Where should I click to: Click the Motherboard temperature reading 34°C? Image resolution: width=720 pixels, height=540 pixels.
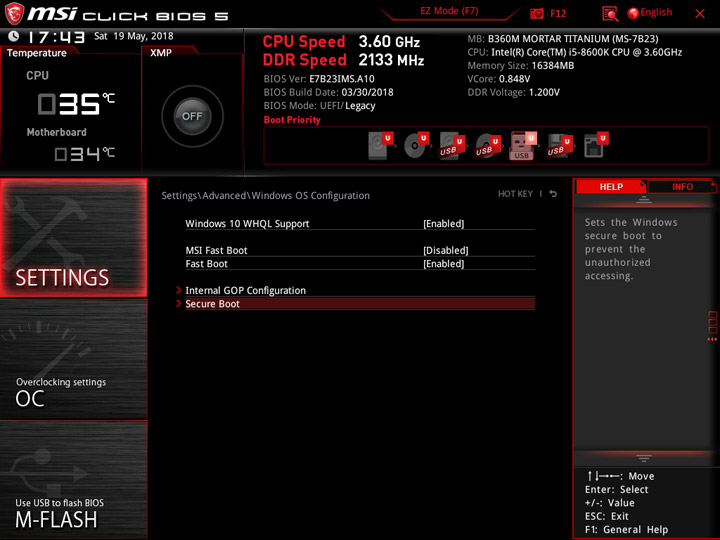point(84,153)
